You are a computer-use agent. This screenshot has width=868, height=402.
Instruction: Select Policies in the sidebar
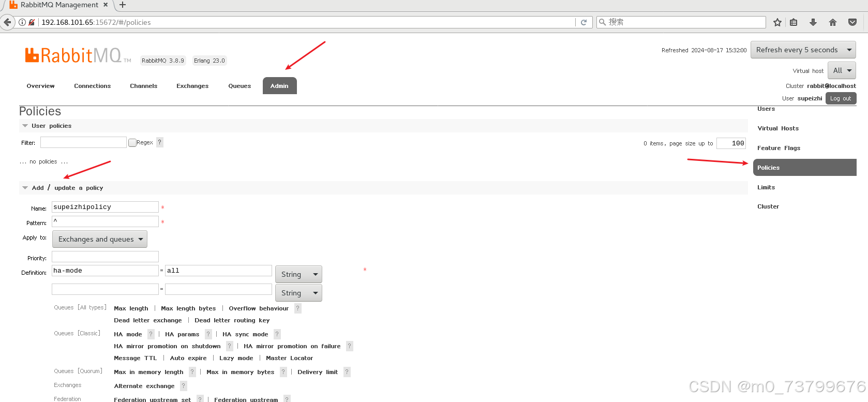[805, 168]
